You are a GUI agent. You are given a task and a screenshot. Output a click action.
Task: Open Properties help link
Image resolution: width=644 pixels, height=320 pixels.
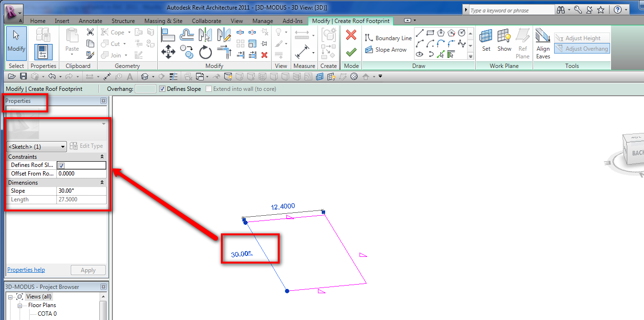[x=25, y=269]
